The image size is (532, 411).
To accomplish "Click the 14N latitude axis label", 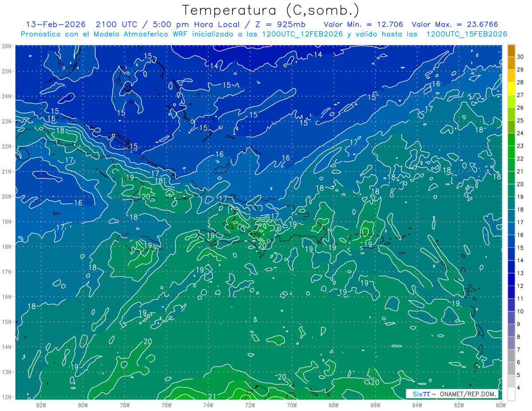I will tap(7, 347).
